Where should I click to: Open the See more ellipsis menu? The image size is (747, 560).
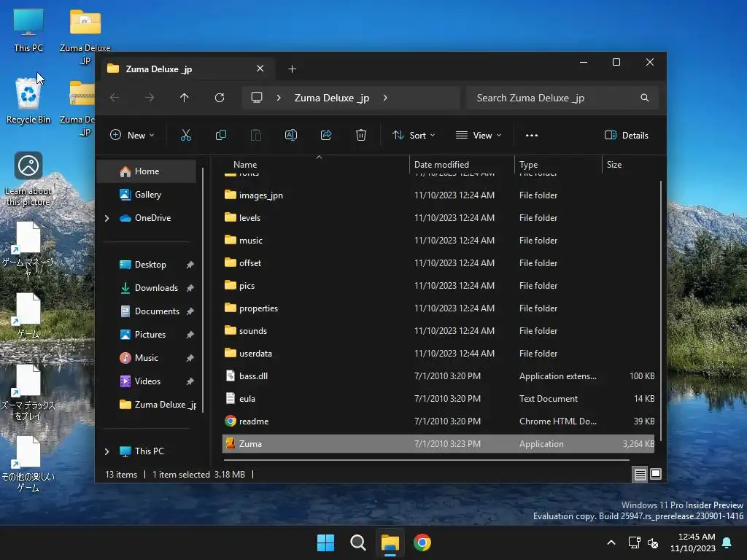point(532,135)
